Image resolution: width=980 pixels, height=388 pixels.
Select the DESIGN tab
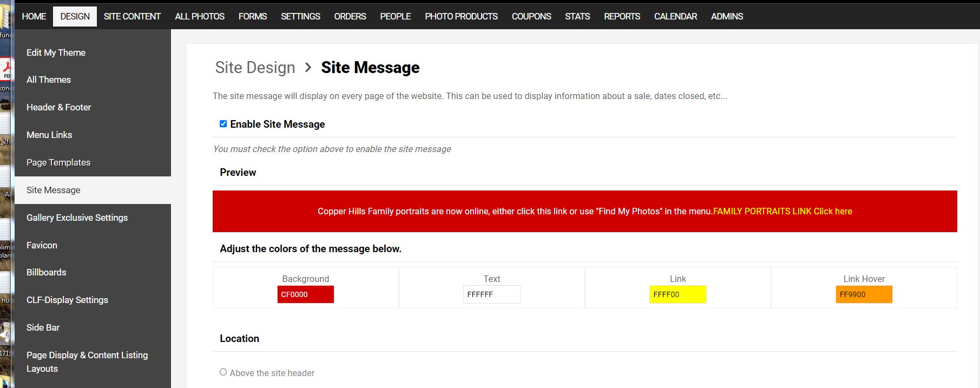pos(75,16)
